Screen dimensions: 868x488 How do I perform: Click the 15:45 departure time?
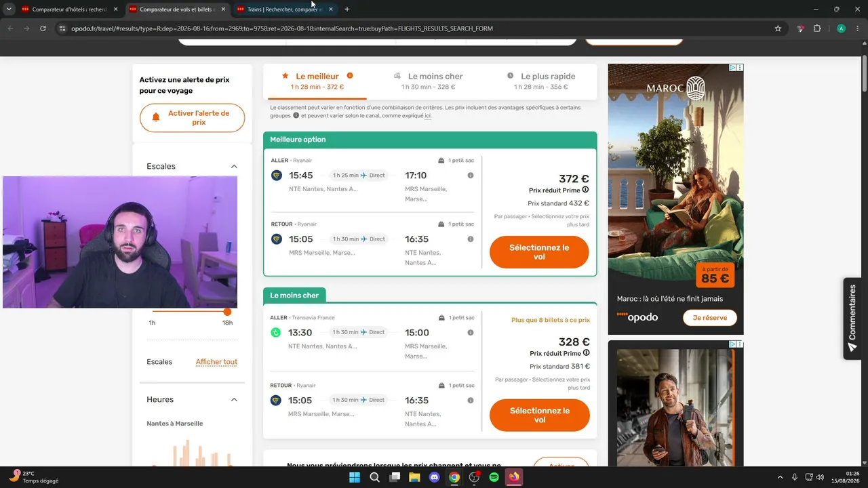[300, 176]
